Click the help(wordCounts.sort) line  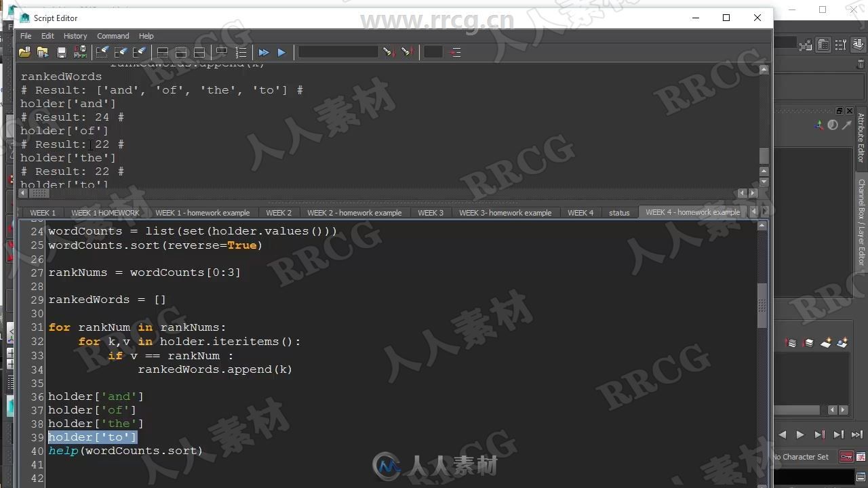coord(125,451)
